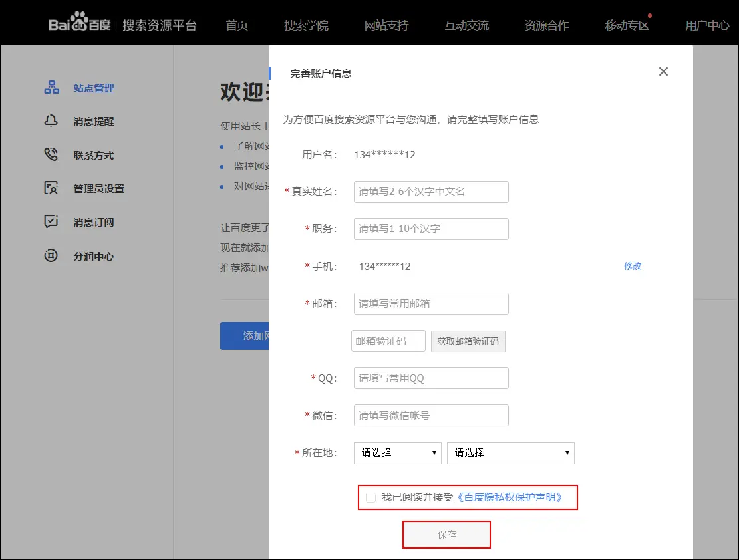Focus the 真实姓名 input field
Screen dimensions: 739x560
(431, 192)
